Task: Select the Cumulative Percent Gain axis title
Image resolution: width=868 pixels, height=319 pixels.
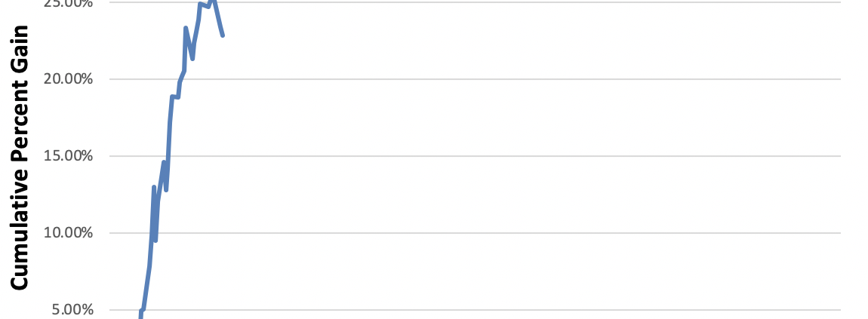Action: [20, 157]
